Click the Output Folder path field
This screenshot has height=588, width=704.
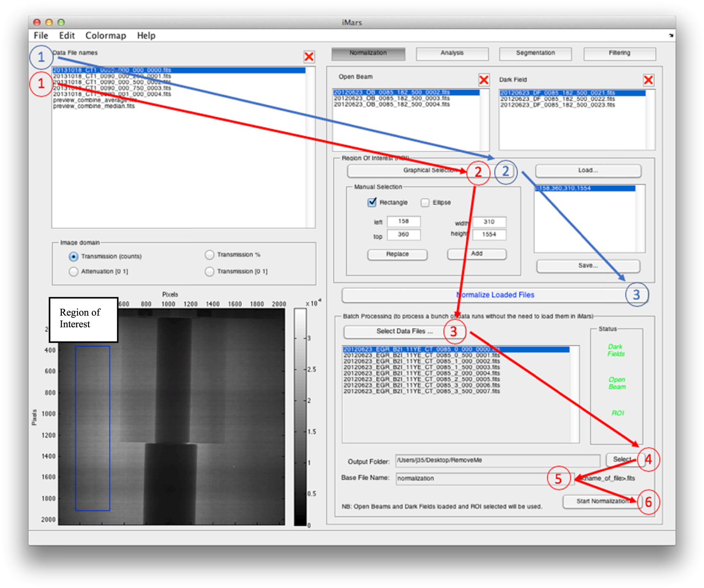(x=498, y=461)
